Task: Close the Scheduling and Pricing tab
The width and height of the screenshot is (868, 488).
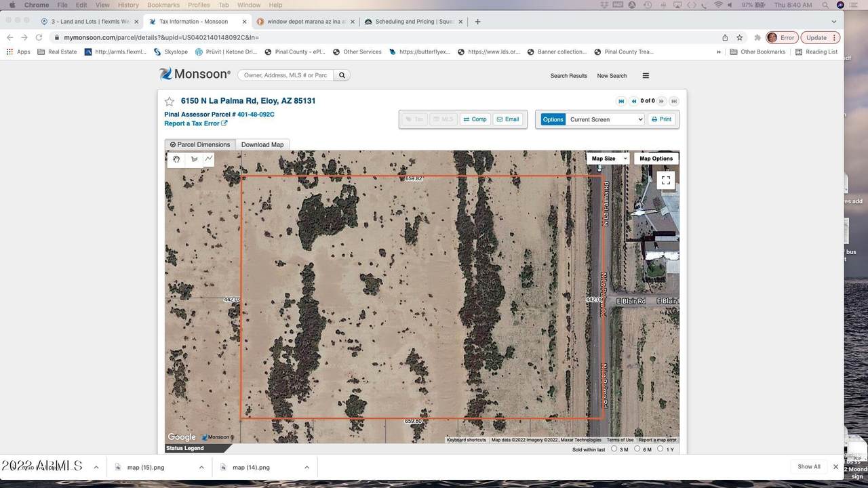Action: [460, 22]
